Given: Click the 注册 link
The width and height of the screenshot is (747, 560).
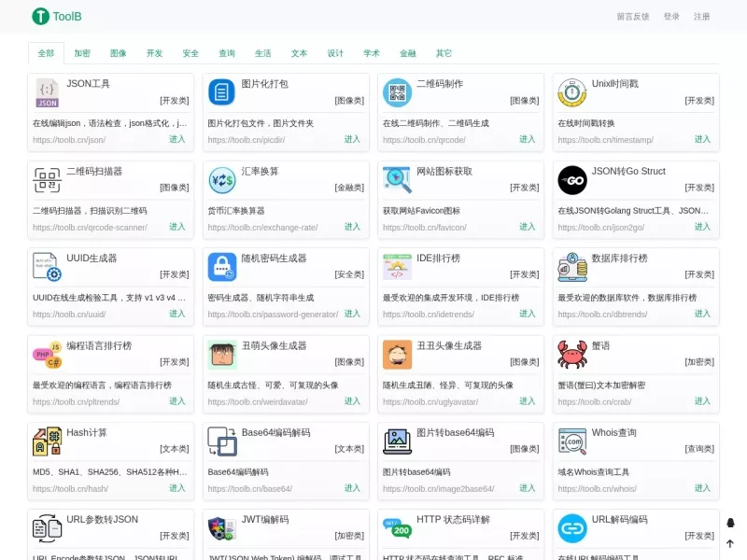Looking at the screenshot, I should 701,17.
